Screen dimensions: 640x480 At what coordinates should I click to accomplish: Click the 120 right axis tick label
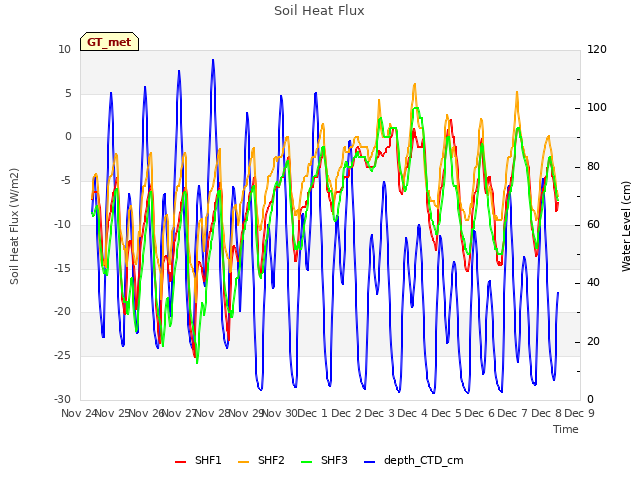click(597, 50)
